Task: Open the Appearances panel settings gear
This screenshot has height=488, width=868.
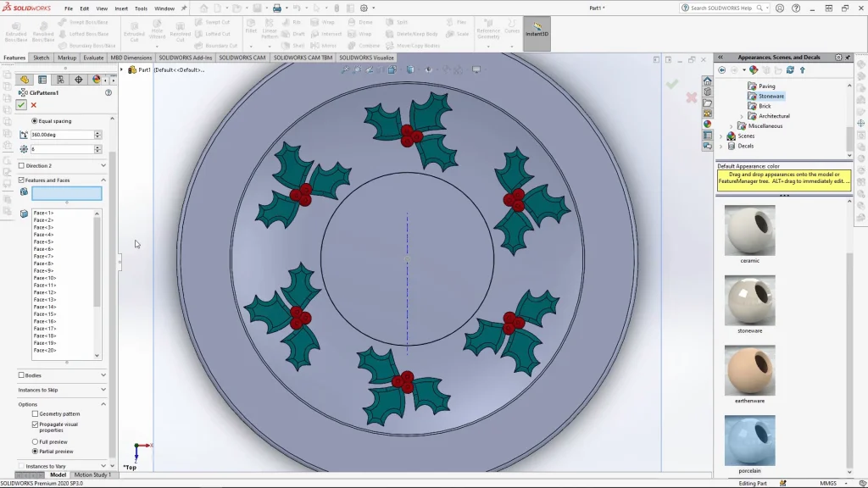Action: point(838,58)
